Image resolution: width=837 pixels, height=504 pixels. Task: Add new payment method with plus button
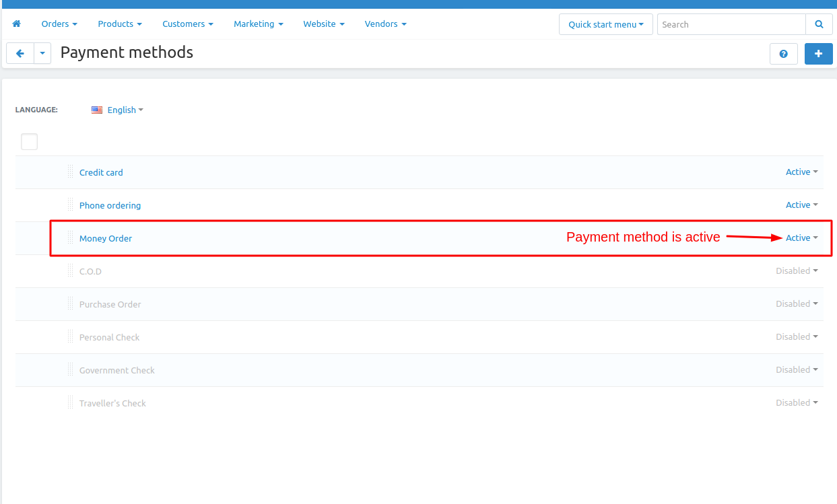click(x=818, y=54)
